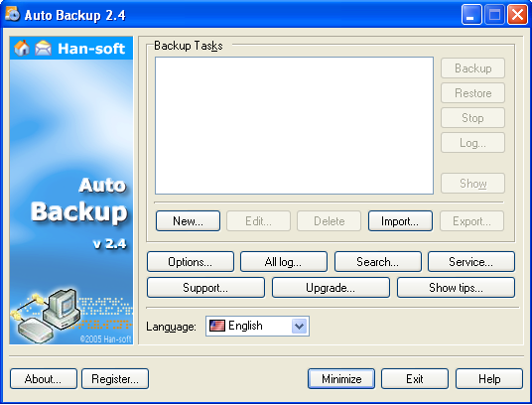View All log... entries
Viewport: 532px width, 405px height.
click(284, 262)
